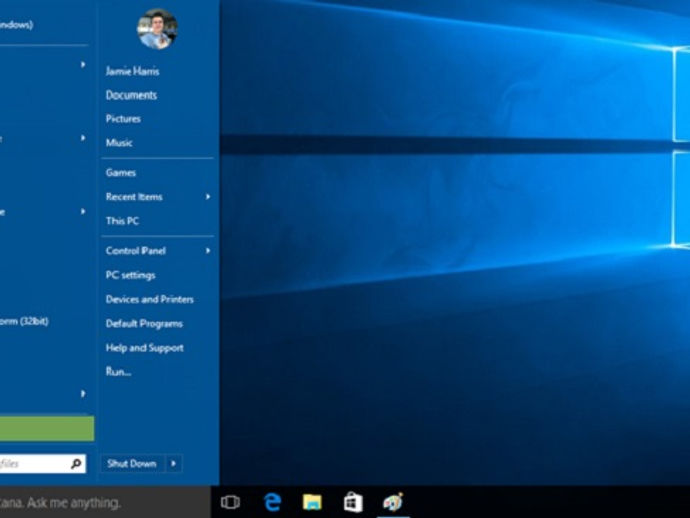
Task: Click the Shut Down button
Action: [x=132, y=463]
